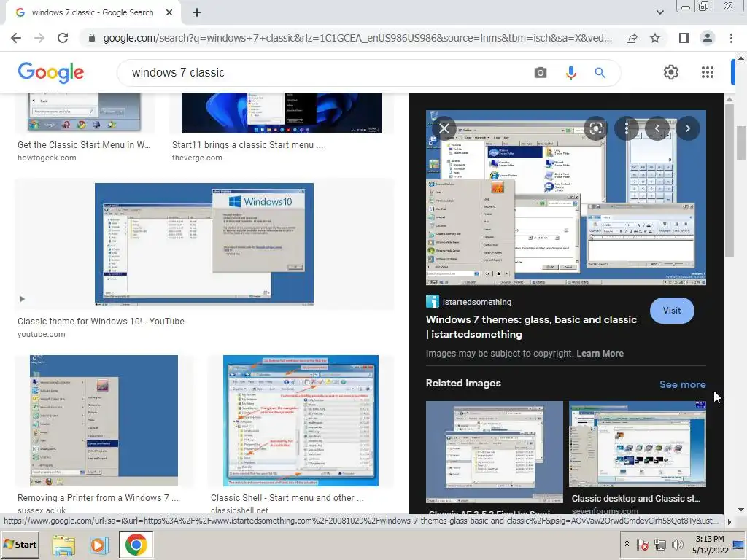The image size is (747, 560).
Task: Open preview panel more options
Action: click(627, 128)
